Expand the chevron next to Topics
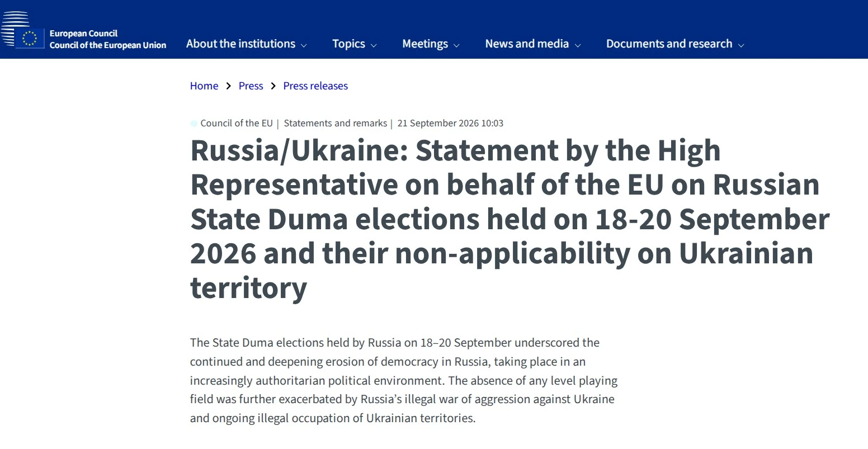Image resolution: width=868 pixels, height=449 pixels. [x=374, y=45]
